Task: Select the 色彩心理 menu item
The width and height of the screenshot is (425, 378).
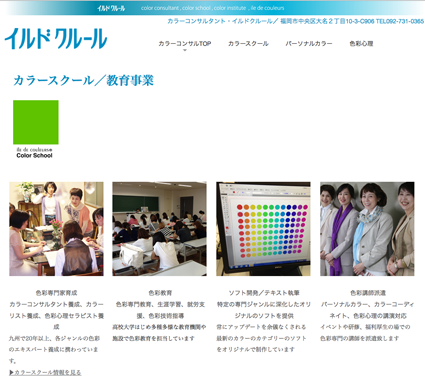Action: [x=361, y=43]
